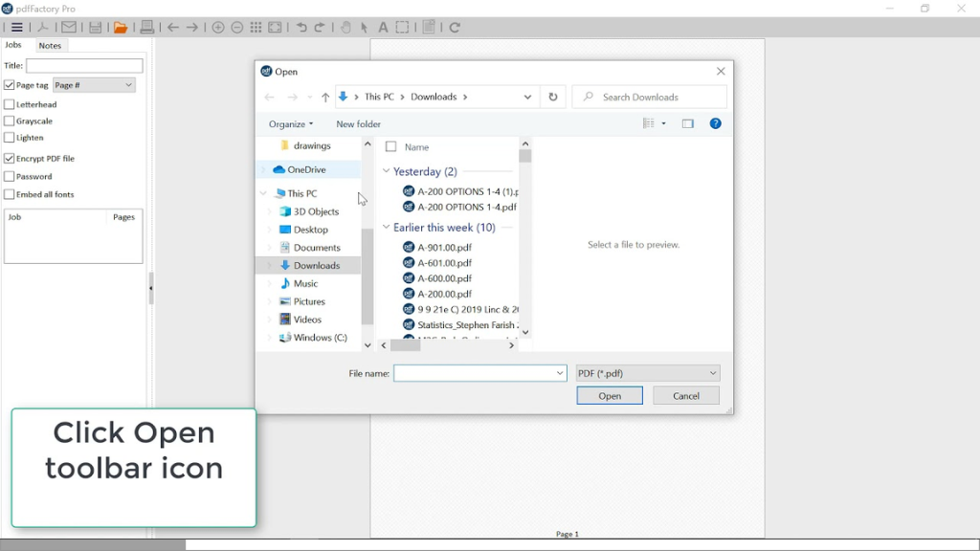Select the dashed rectangle selection tool

pos(403,28)
